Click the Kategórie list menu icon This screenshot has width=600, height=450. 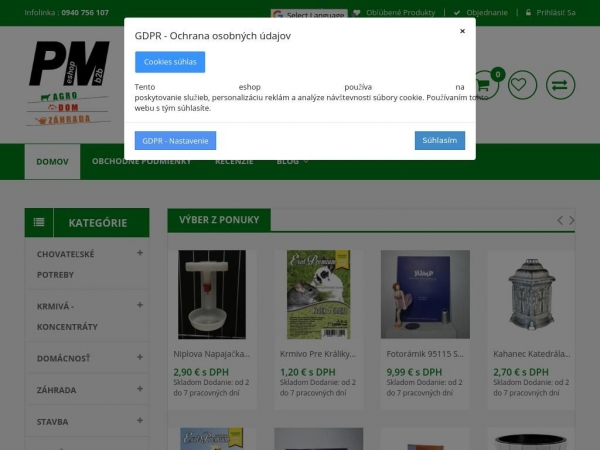pos(39,223)
